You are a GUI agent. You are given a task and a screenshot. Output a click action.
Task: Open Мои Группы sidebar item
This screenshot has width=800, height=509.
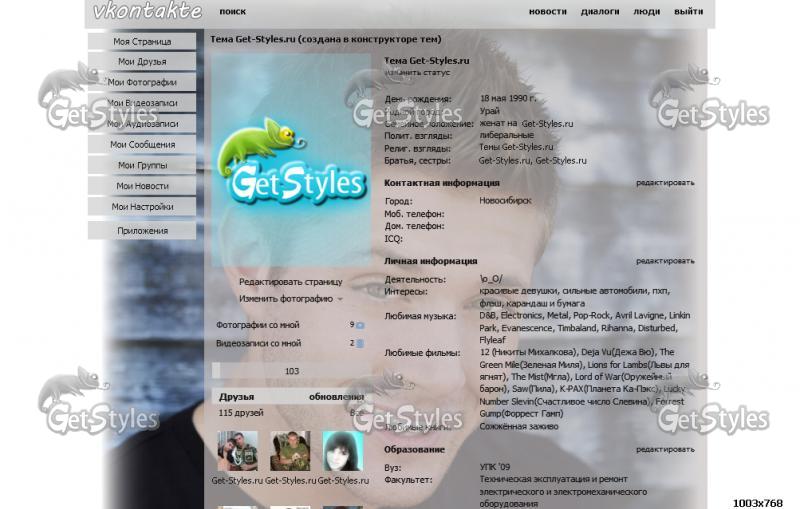(x=142, y=165)
